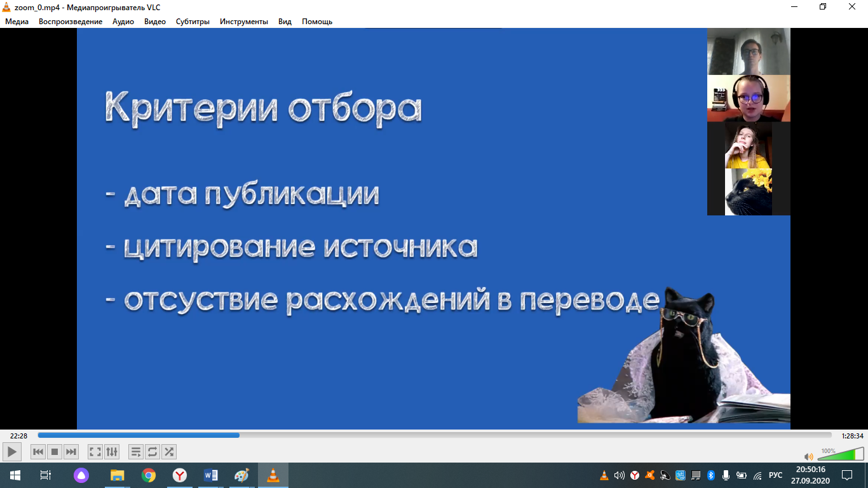Open the Субтитры menu
Image resolution: width=868 pixels, height=488 pixels.
(193, 22)
